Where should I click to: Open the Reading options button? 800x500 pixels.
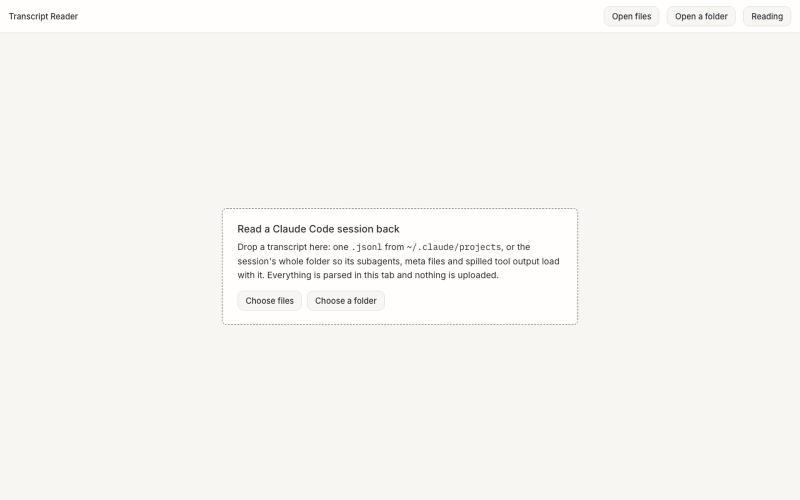pyautogui.click(x=767, y=16)
